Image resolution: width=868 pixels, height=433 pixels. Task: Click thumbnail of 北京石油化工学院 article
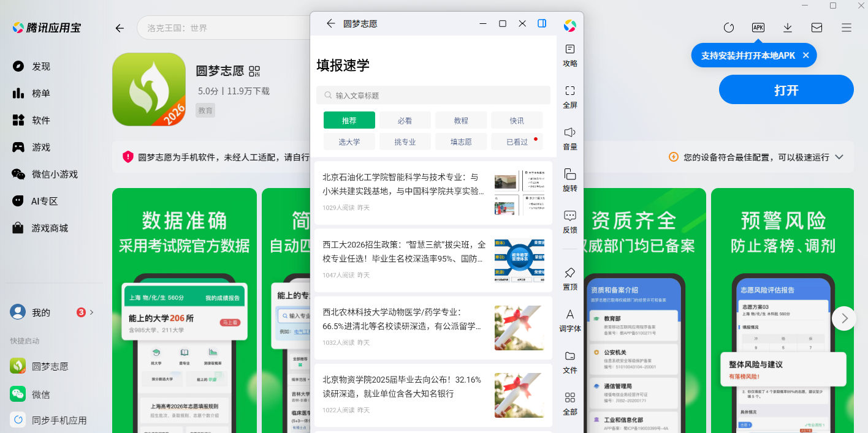tap(519, 193)
